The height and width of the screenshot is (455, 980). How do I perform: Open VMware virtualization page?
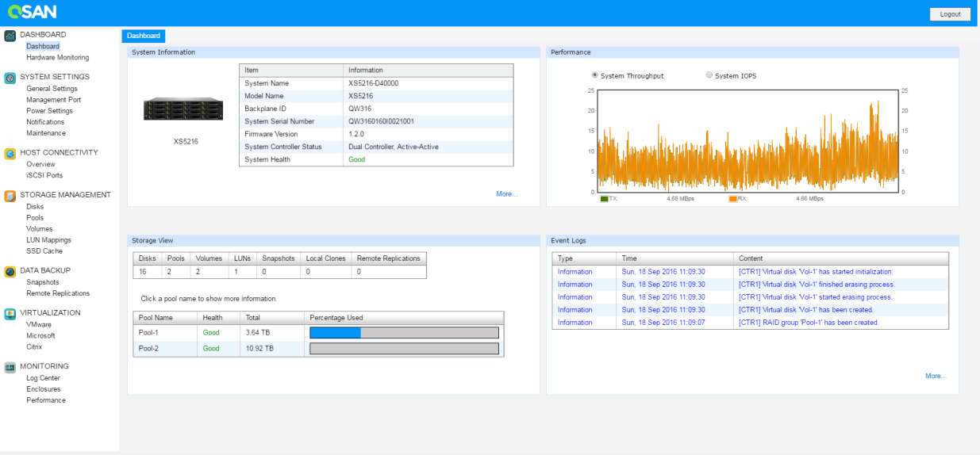39,325
